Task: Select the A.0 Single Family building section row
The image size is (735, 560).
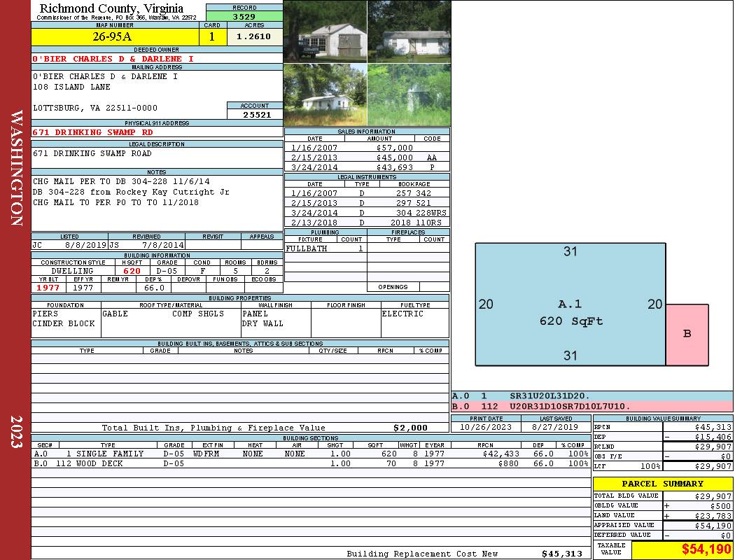Action: click(310, 454)
